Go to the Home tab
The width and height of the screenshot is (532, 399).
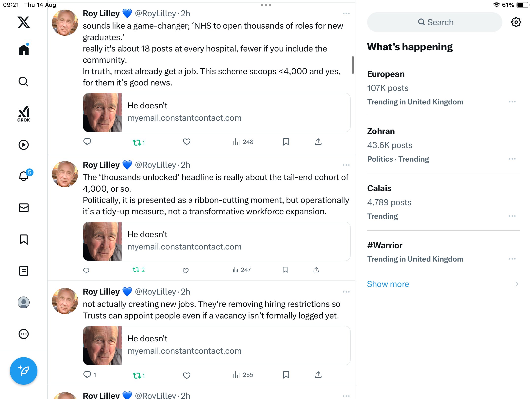[24, 50]
